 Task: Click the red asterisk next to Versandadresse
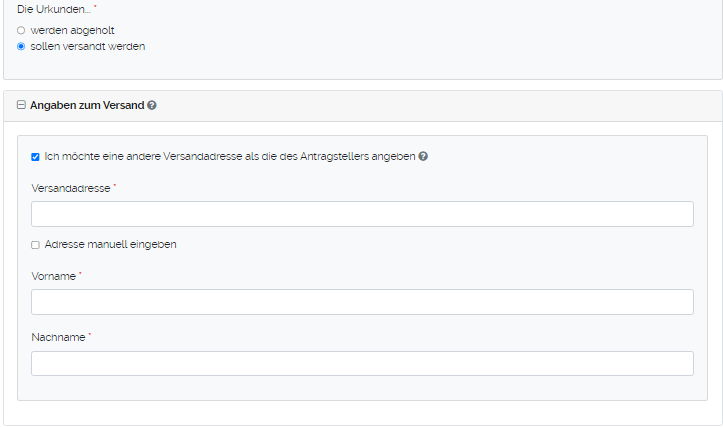pos(115,186)
